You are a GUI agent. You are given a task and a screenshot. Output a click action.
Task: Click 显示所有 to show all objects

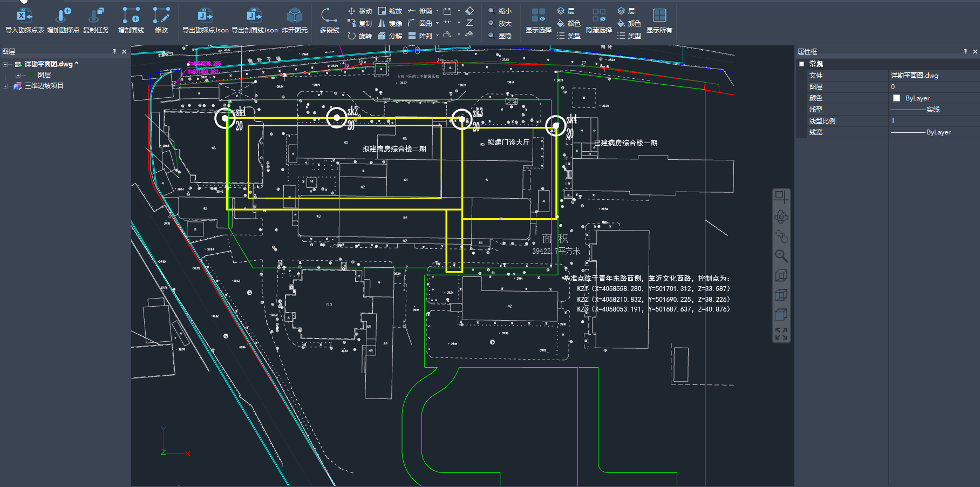[659, 20]
